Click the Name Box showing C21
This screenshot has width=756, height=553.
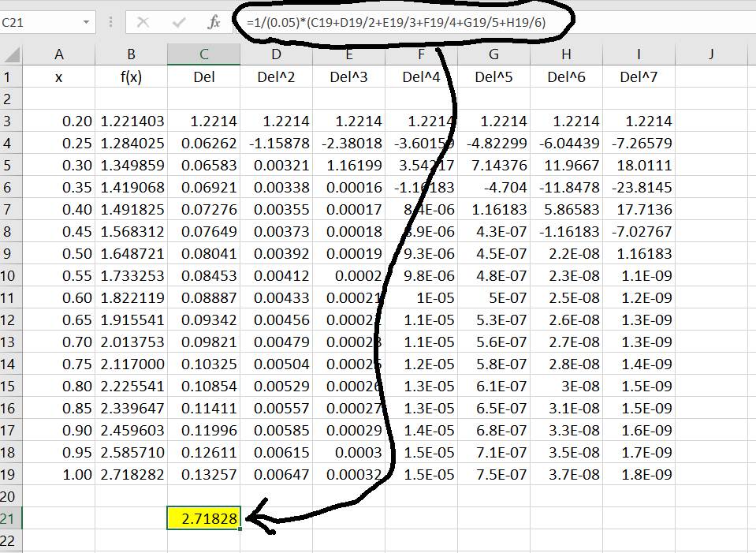pyautogui.click(x=39, y=23)
